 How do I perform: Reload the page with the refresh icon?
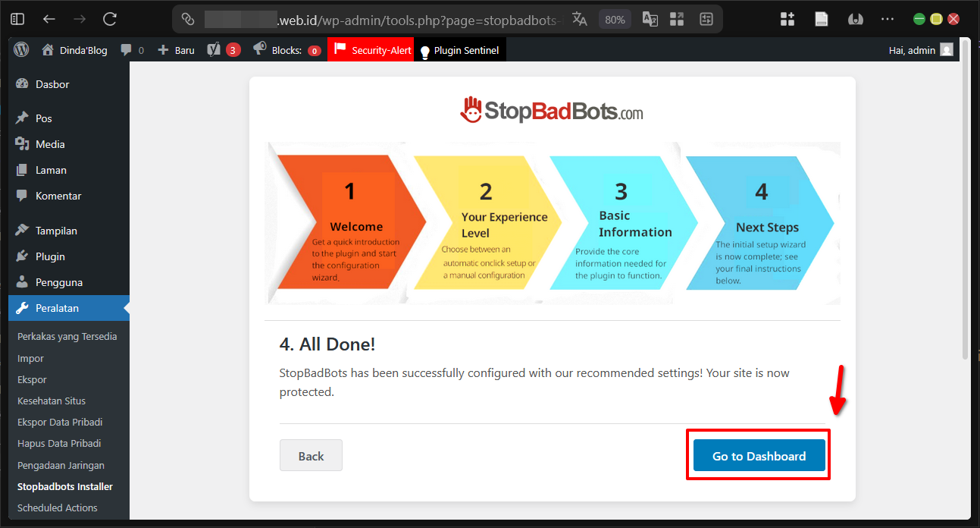pyautogui.click(x=108, y=18)
